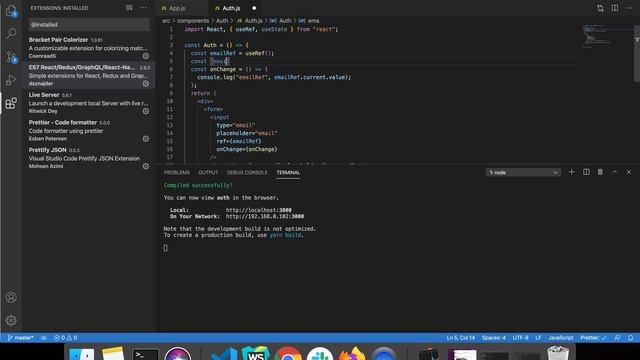Open the Accounts menu icon
Image resolution: width=640 pixels, height=360 pixels.
coord(11,297)
